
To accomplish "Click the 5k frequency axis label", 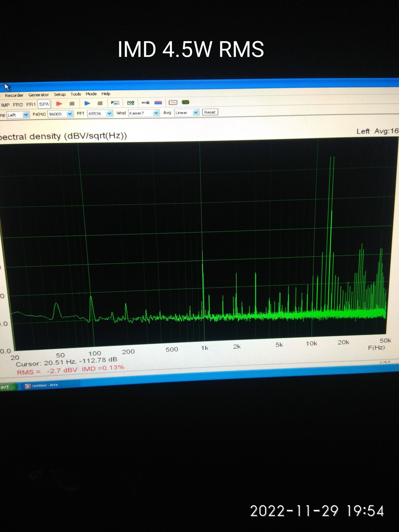I will [279, 345].
